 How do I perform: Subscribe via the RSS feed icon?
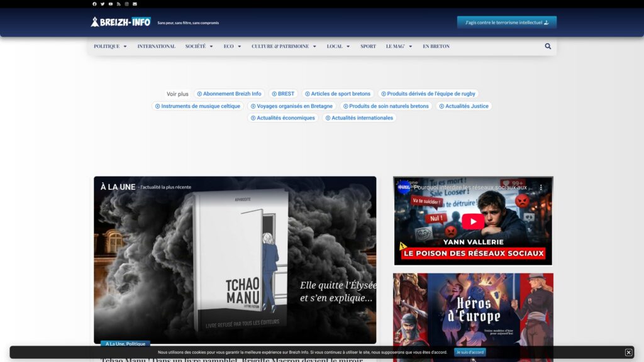click(x=119, y=3)
